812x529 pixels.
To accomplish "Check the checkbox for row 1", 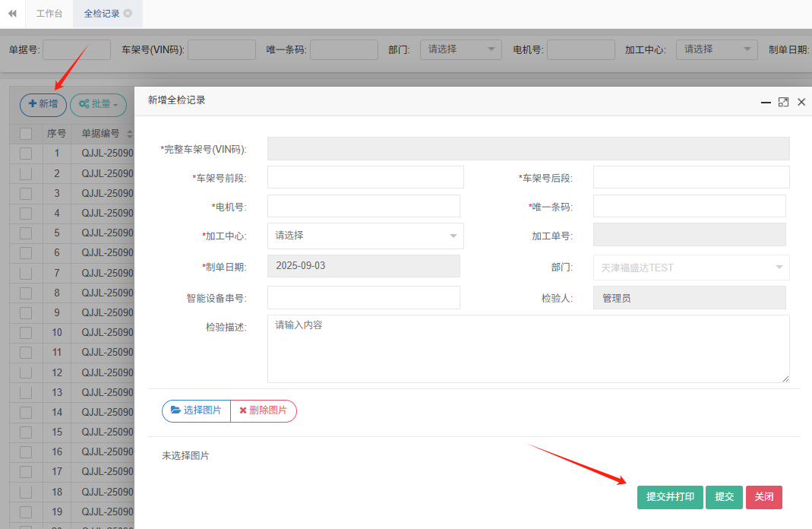I will [x=26, y=154].
